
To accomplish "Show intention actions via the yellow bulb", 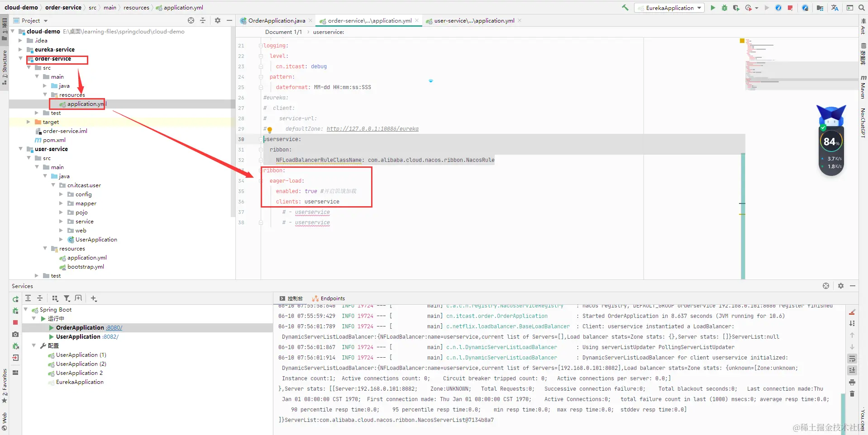I will point(270,129).
